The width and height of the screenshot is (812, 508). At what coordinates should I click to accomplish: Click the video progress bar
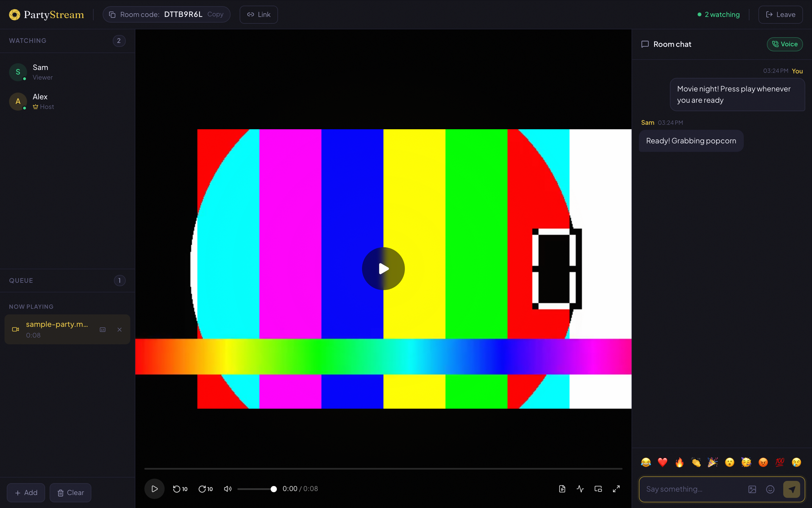point(383,468)
